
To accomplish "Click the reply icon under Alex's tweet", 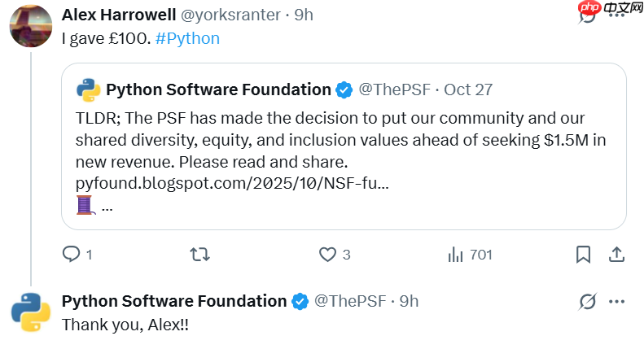I will [x=72, y=255].
